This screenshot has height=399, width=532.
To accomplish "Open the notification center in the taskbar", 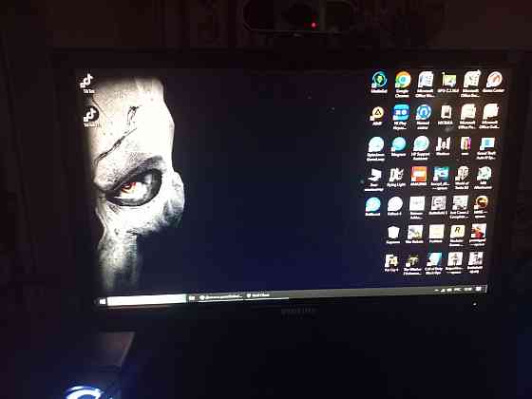I will [479, 289].
